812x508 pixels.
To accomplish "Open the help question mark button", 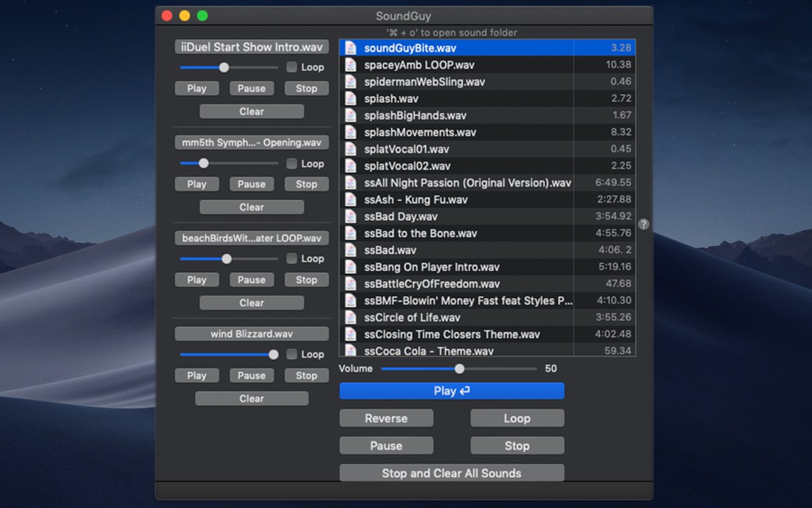I will tap(644, 224).
